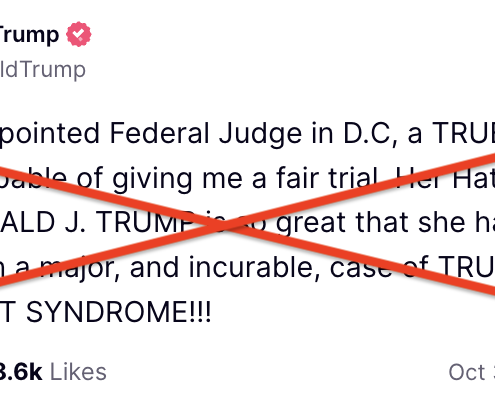The width and height of the screenshot is (495, 396).
Task: Open the profile via the bold Trump display name
Action: click(x=29, y=35)
